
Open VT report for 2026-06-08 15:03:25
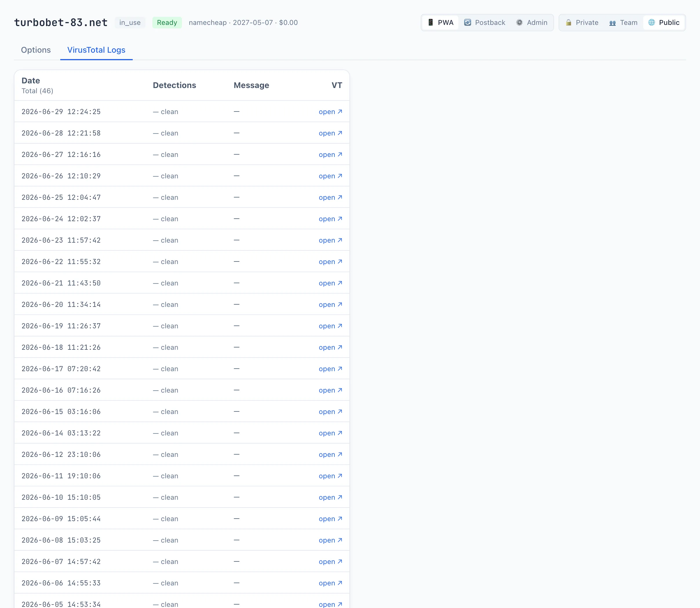point(330,540)
